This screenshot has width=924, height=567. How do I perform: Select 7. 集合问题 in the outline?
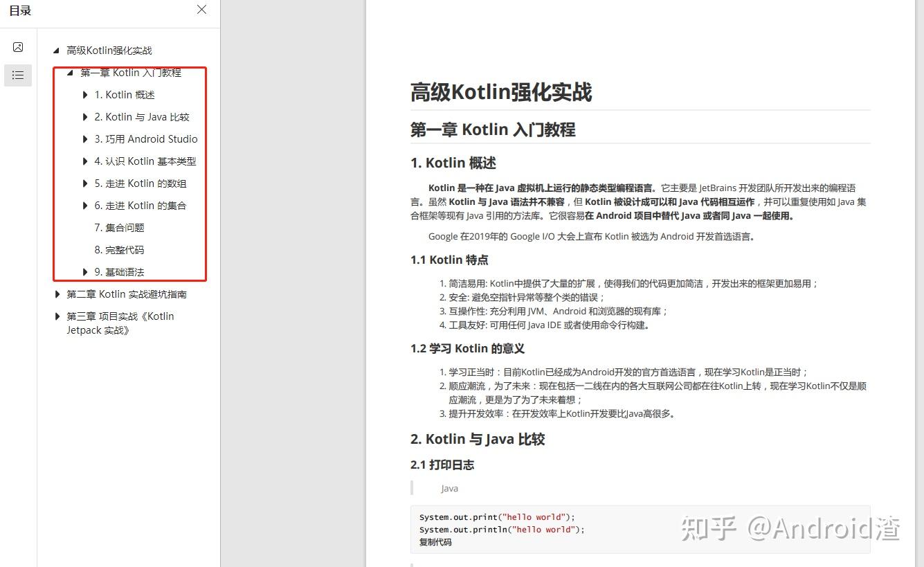pos(119,227)
